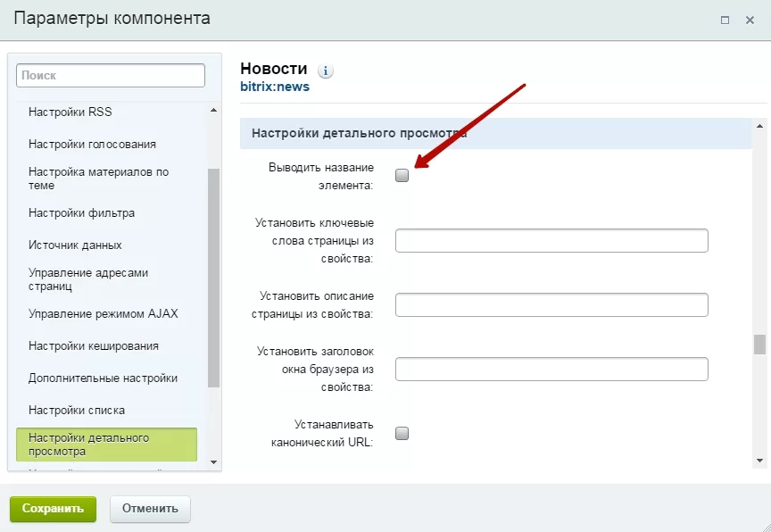The image size is (771, 532).
Task: Enable the Выводить название элемента checkbox
Action: pos(402,176)
